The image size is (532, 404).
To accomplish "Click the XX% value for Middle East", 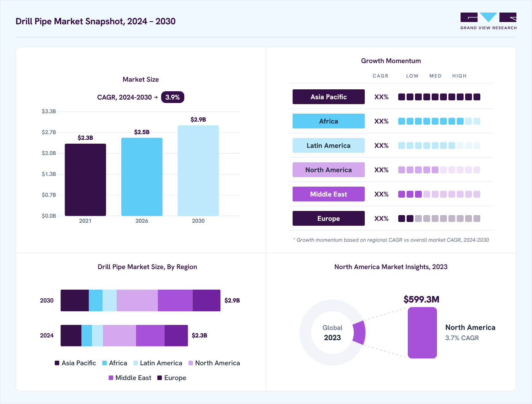I will click(x=382, y=194).
